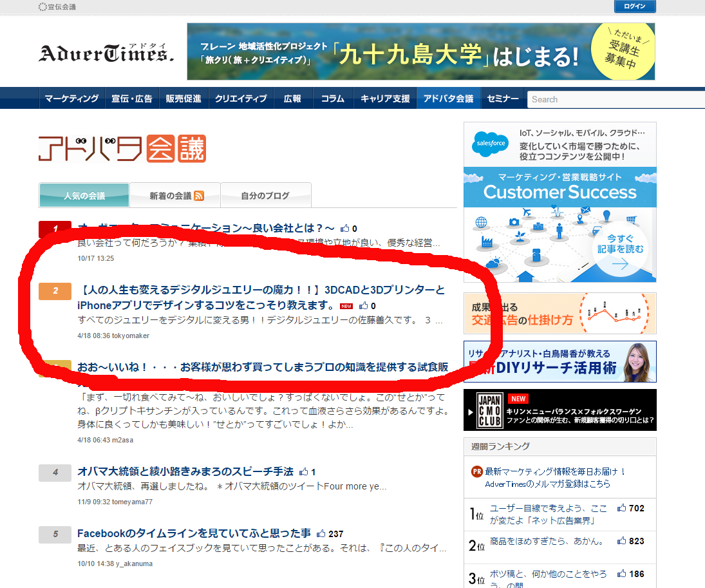
Task: Open the アドバタ会議 menu
Action: [x=448, y=99]
